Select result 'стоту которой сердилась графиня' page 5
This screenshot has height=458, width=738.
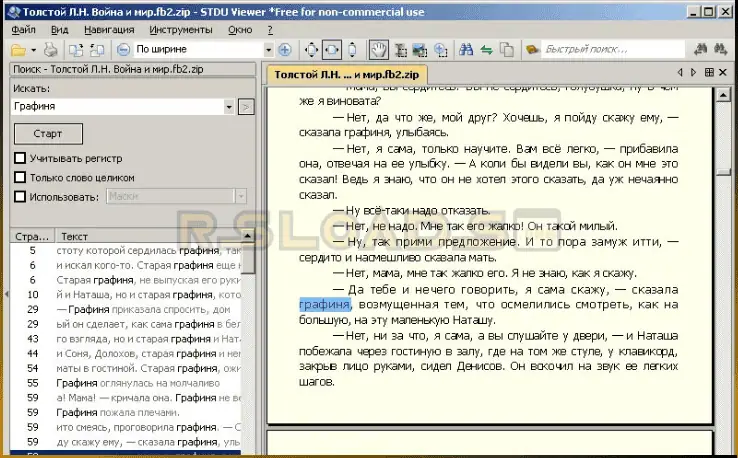[125, 250]
